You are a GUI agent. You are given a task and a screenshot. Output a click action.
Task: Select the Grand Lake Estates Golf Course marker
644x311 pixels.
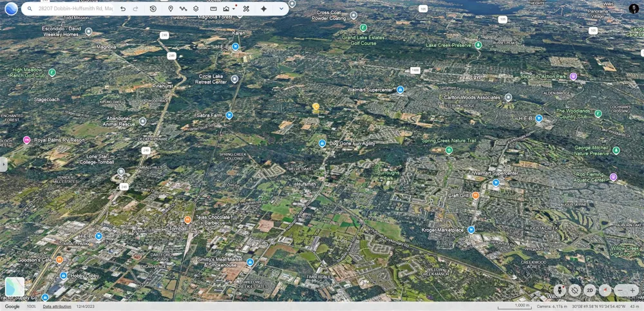tap(363, 28)
